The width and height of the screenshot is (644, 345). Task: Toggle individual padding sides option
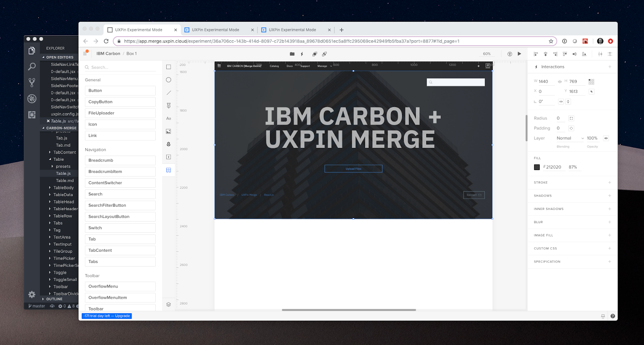click(571, 128)
